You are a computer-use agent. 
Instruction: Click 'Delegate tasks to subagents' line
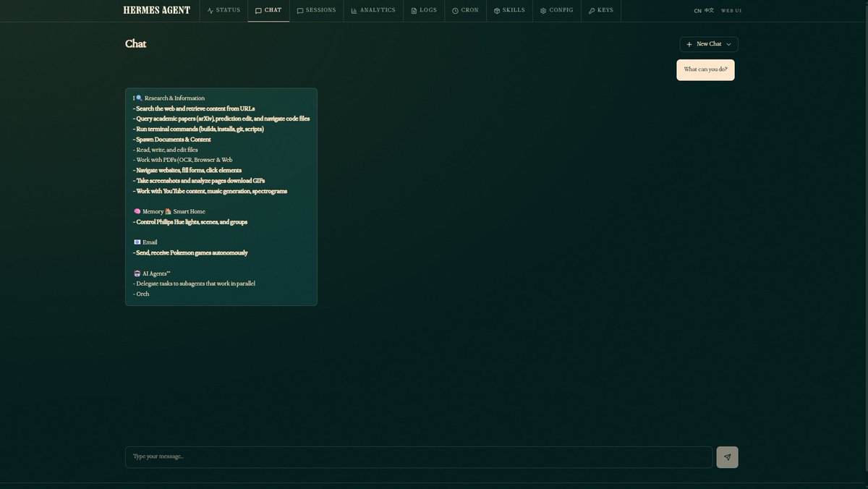[x=194, y=284]
